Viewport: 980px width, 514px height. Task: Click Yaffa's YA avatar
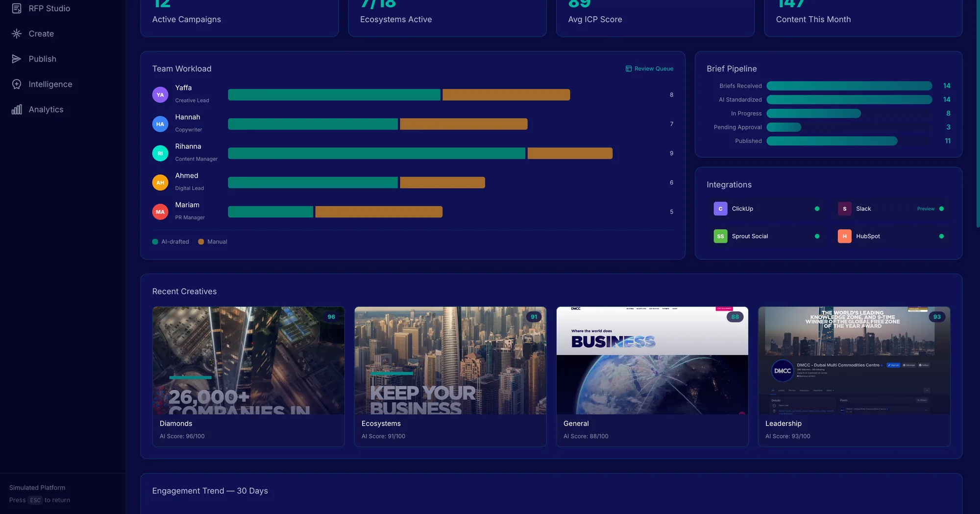[160, 94]
